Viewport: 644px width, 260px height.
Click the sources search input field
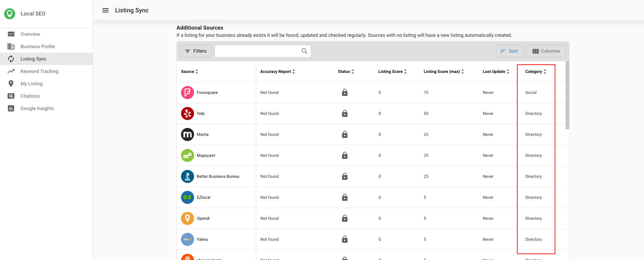pyautogui.click(x=258, y=51)
